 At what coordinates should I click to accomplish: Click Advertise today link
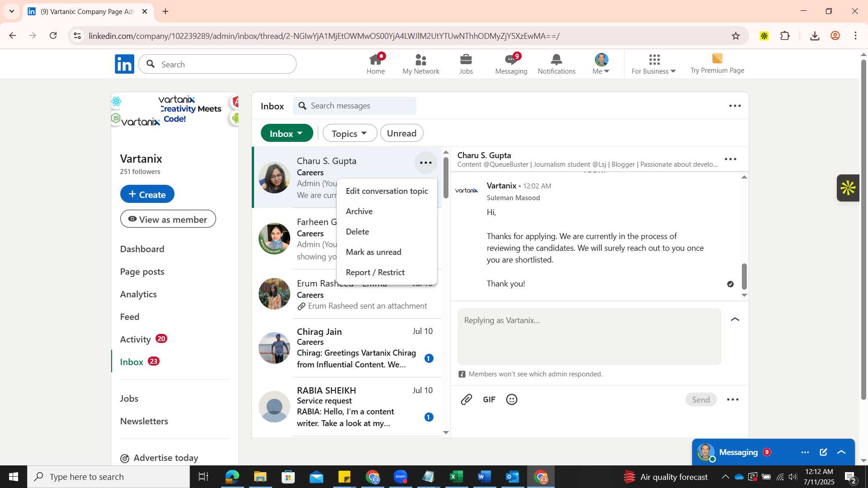point(160,458)
